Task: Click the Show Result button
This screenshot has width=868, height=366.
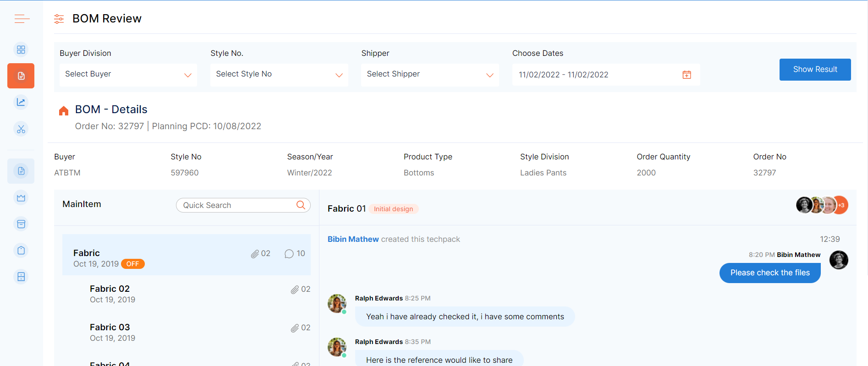Action: [815, 70]
